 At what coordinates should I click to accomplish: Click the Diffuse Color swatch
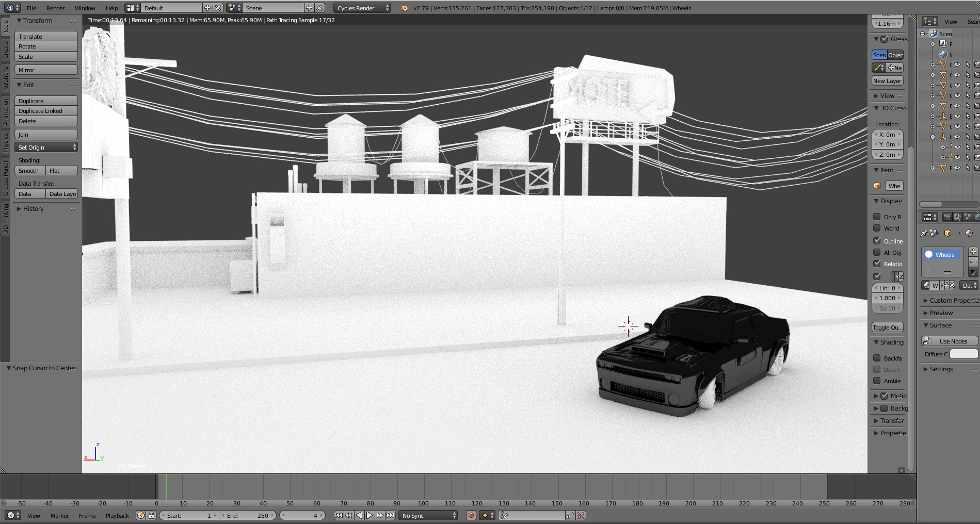(963, 354)
